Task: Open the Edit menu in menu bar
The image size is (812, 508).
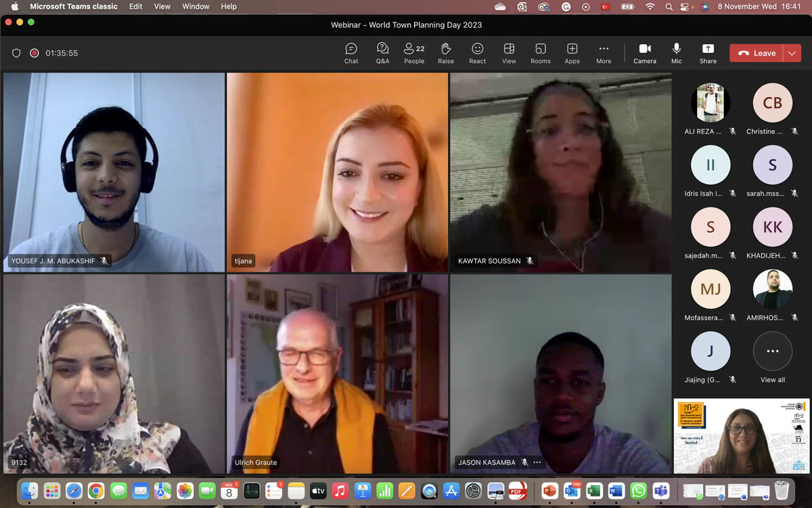Action: [136, 7]
